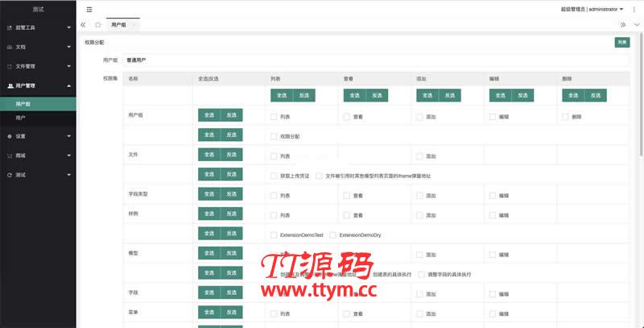
Task: Click 反选 under the 查看 column header
Action: pyautogui.click(x=377, y=95)
